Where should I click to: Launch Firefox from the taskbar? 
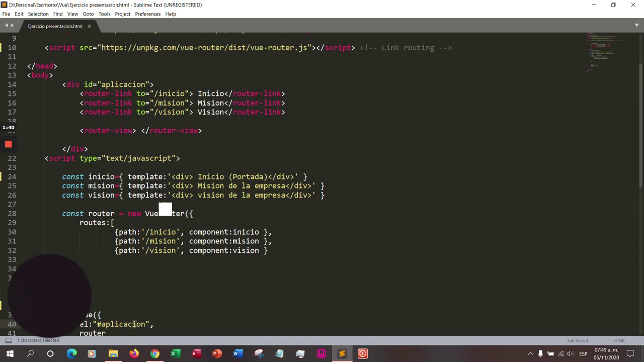(x=134, y=354)
